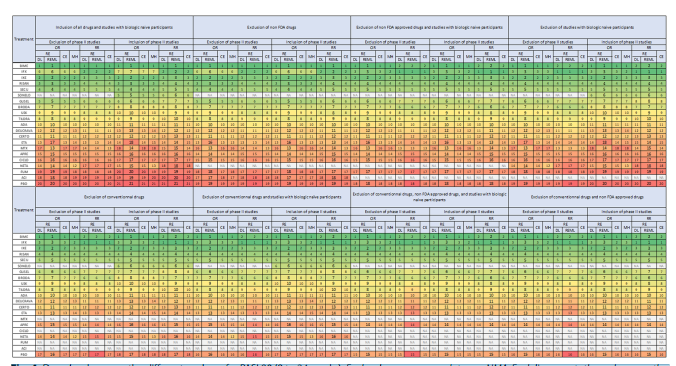
Task: Select the MTX row label in the upper table
Action: (24, 148)
